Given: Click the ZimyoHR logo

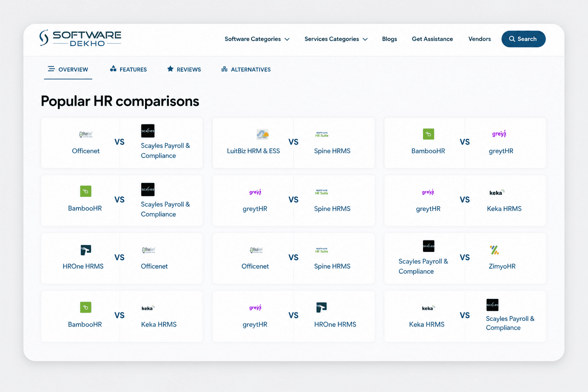Looking at the screenshot, I should click(x=495, y=250).
